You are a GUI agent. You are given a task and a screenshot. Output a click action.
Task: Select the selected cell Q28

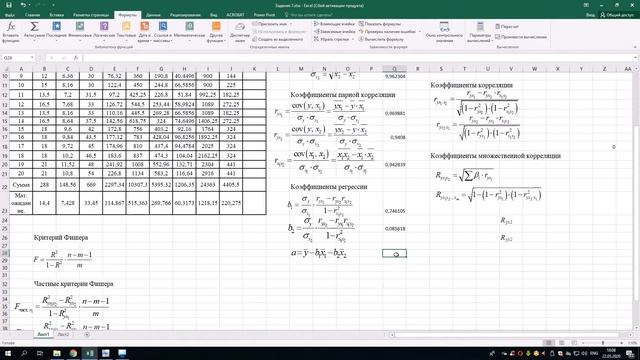click(394, 253)
